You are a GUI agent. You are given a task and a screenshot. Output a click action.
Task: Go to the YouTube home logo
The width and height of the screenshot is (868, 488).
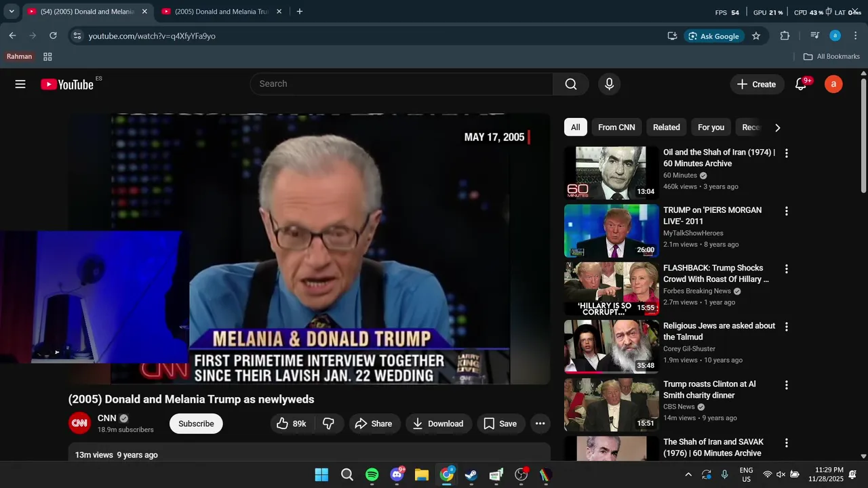67,84
